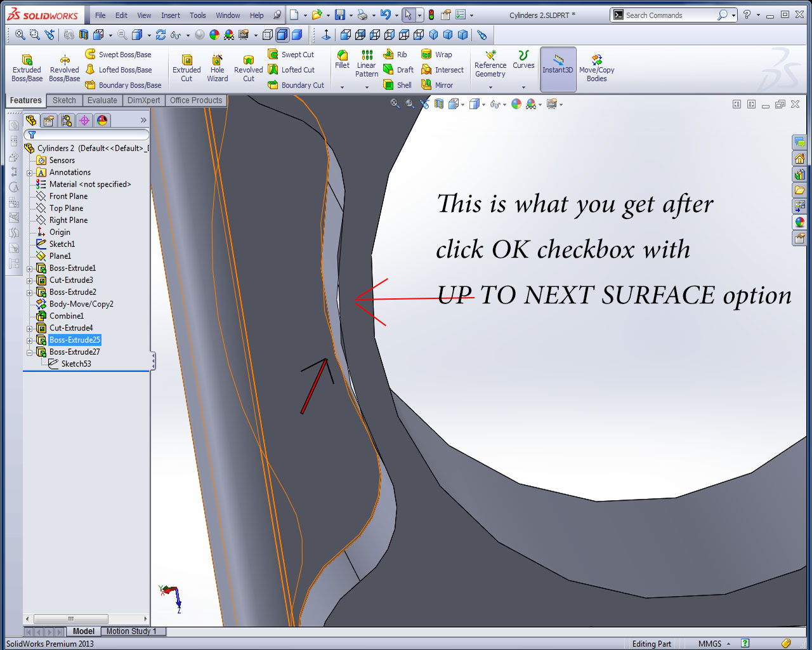Select Boss-Extrude25 in the feature tree
Viewport: 812px width, 650px height.
click(x=74, y=340)
